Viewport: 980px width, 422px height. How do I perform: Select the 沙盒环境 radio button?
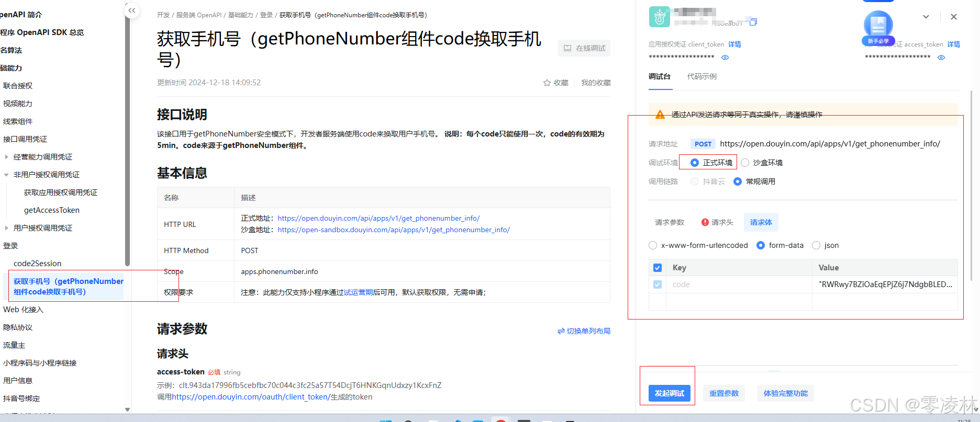pyautogui.click(x=745, y=163)
